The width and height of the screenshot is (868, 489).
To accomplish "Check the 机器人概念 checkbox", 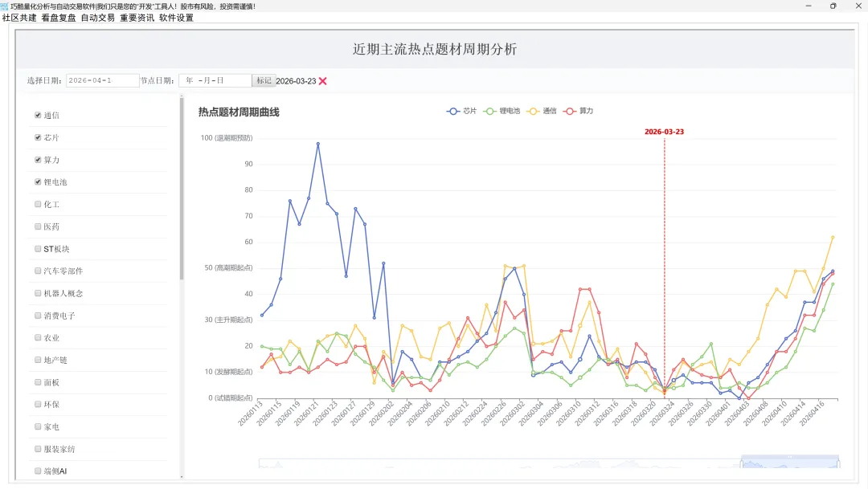I will point(38,293).
